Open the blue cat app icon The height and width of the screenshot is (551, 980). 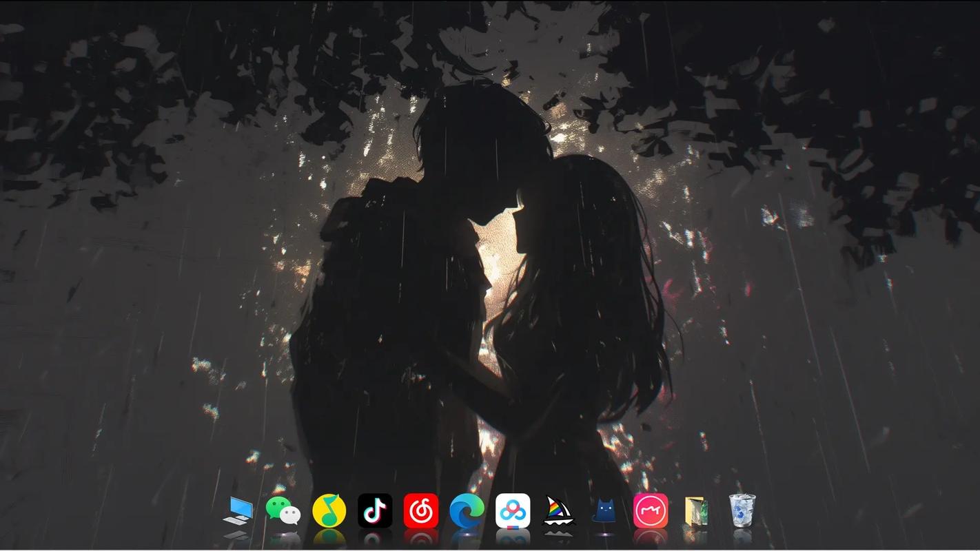[604, 511]
